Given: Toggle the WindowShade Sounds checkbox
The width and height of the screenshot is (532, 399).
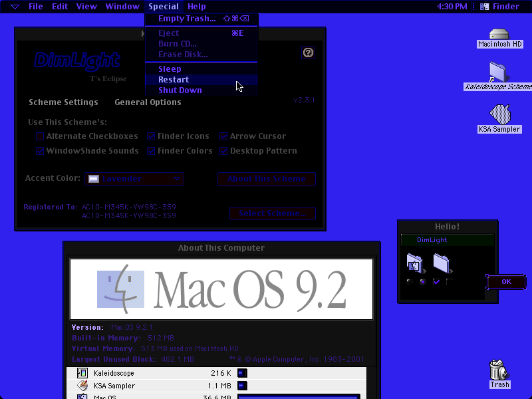Looking at the screenshot, I should 40,151.
